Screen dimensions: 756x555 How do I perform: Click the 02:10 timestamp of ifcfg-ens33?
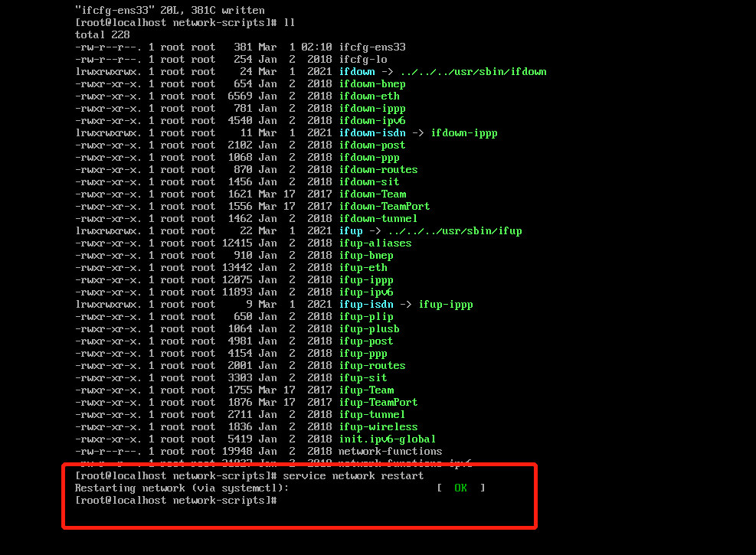point(317,47)
